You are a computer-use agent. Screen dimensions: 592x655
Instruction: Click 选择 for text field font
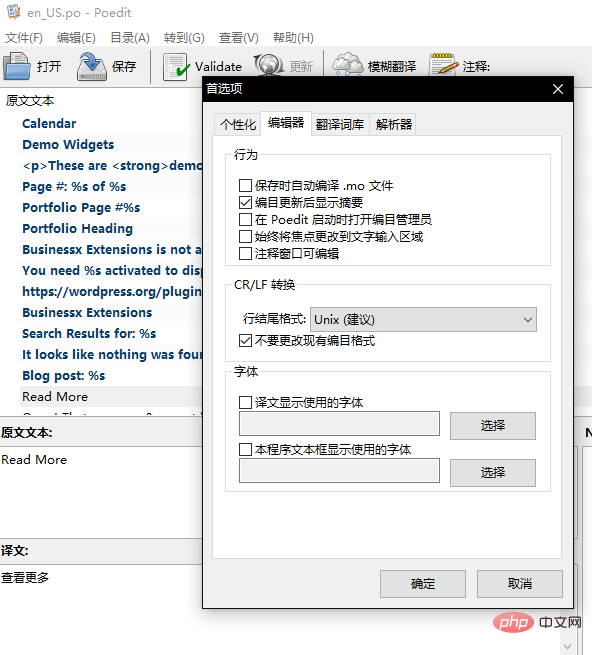pos(493,472)
